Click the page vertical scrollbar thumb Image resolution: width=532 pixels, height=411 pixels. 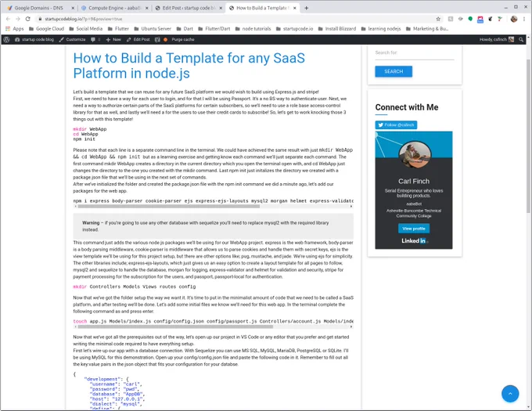click(x=528, y=135)
